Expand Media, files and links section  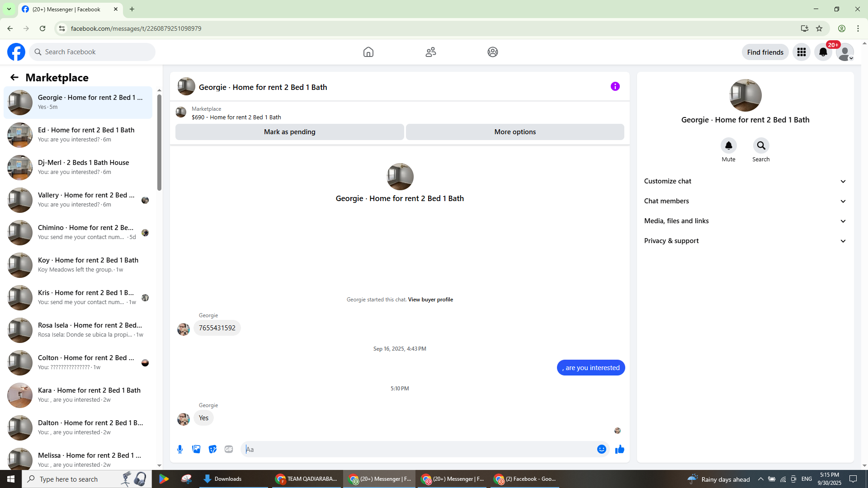745,221
